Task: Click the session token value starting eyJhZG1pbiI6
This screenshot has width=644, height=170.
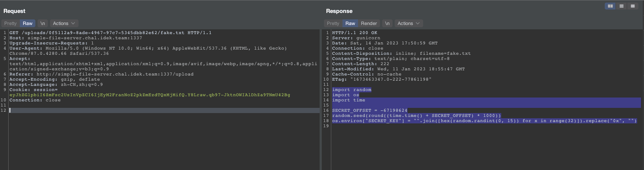Action: (x=150, y=95)
